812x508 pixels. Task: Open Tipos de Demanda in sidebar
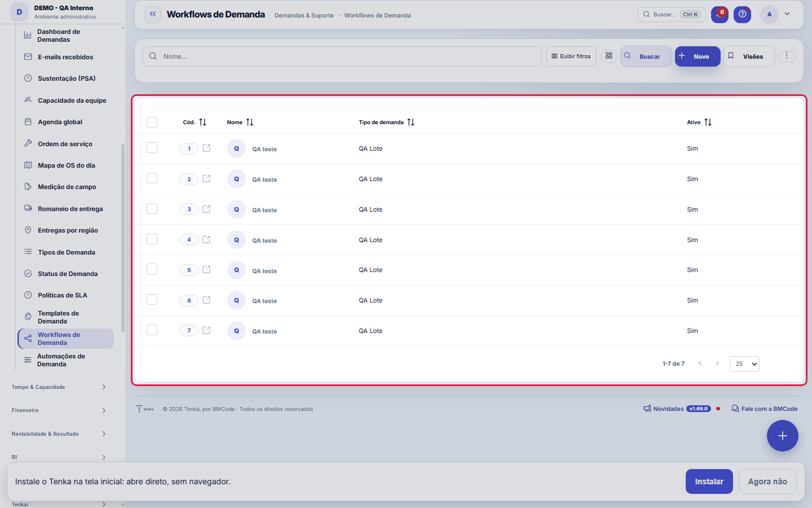click(x=66, y=252)
